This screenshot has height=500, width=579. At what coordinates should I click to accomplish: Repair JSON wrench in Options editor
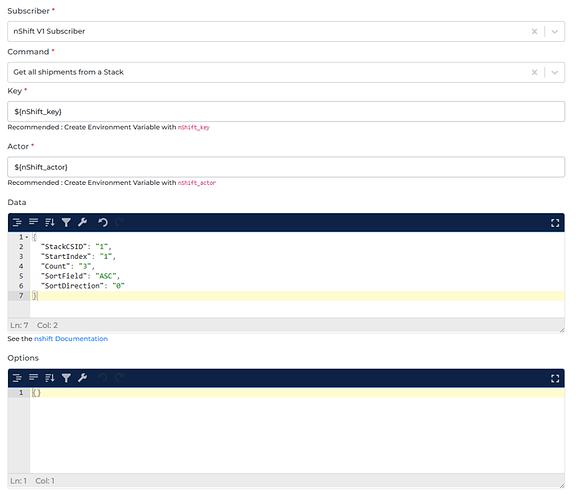click(82, 378)
